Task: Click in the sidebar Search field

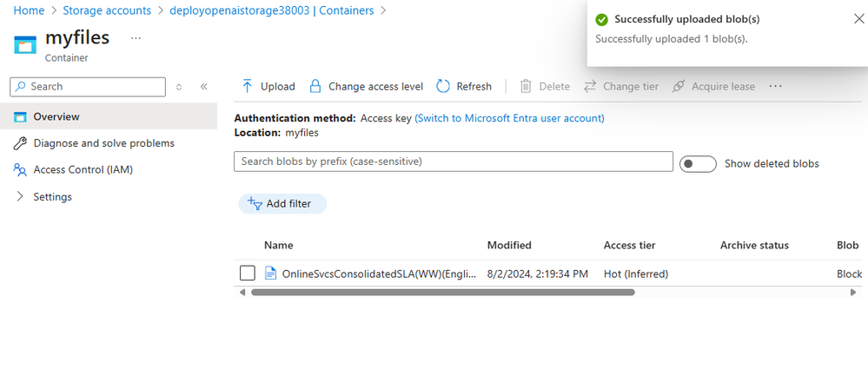Action: (88, 86)
